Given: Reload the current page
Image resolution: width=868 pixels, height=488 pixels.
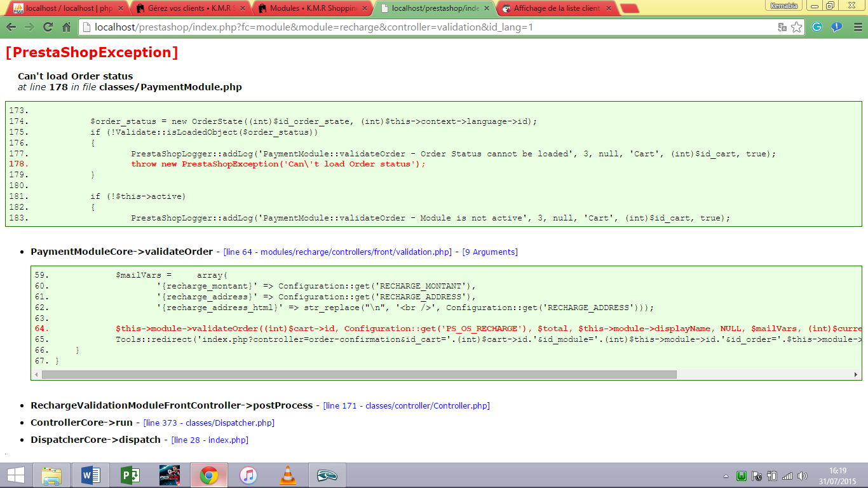Looking at the screenshot, I should pos(48,27).
